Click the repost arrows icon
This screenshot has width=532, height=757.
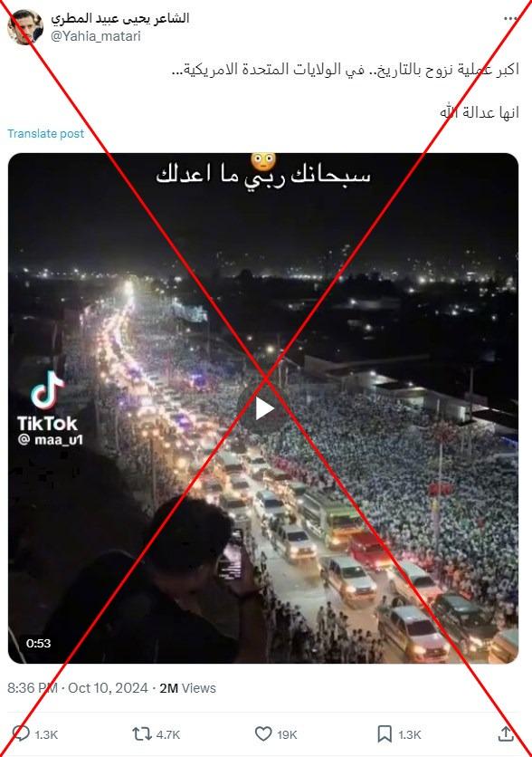coord(142,734)
